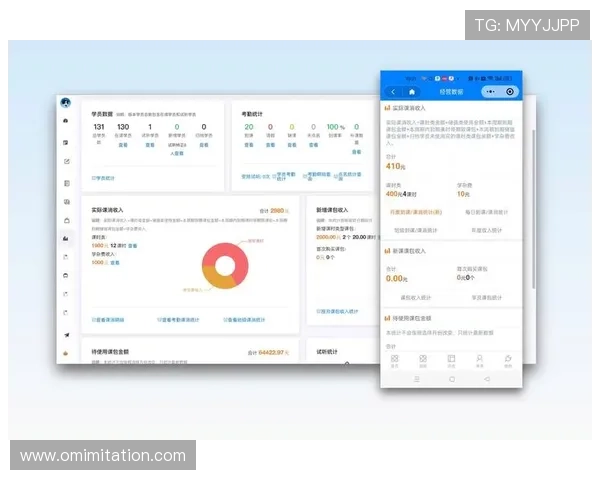Tap 课包收入统计 button in mobile panel
The image size is (600, 480).
[415, 297]
